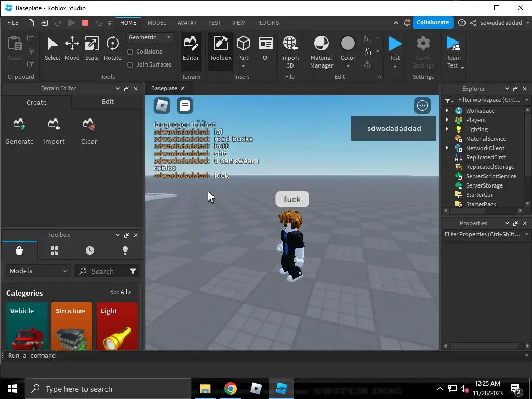This screenshot has width=532, height=399.
Task: Open the Vehicle category thumbnail
Action: (x=26, y=326)
